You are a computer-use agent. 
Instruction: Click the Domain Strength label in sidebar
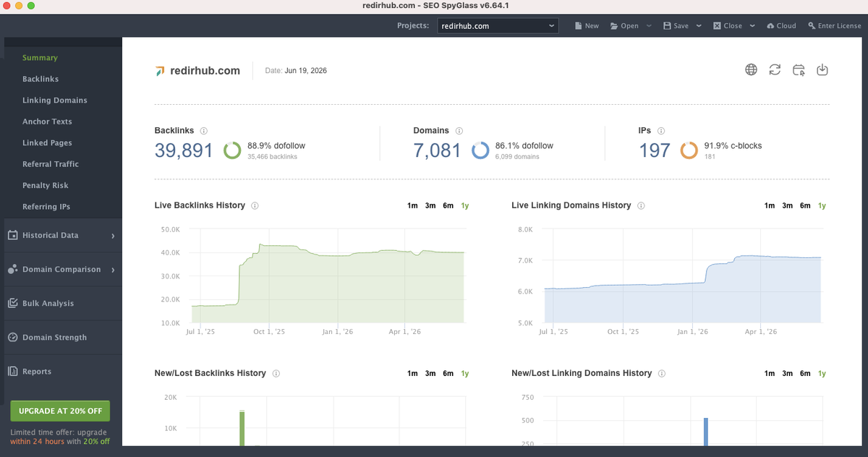coord(54,338)
